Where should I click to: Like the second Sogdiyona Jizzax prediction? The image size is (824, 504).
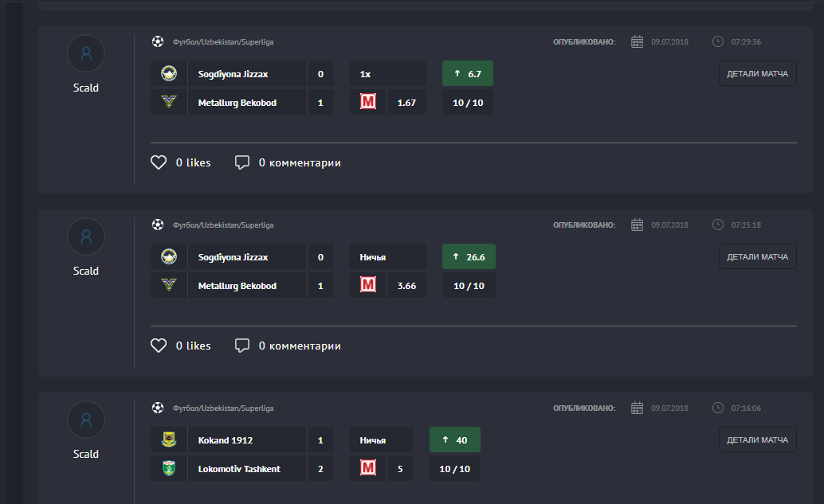click(159, 346)
